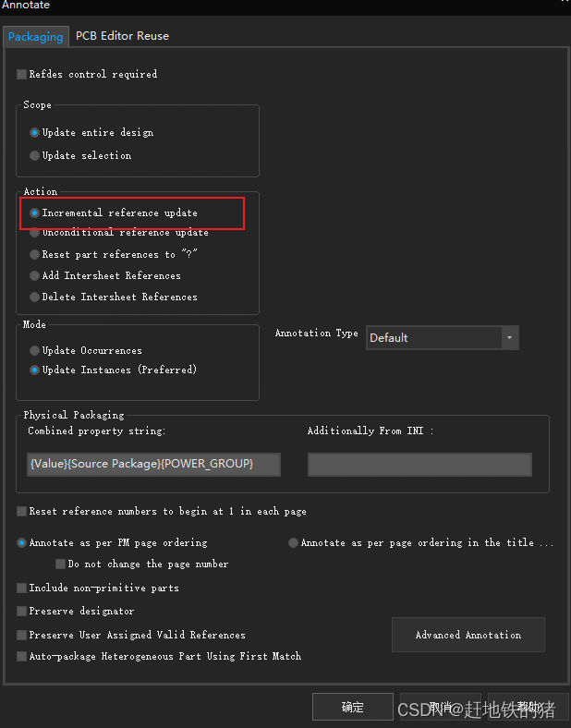
Task: Choose Update entire design radio button
Action: coord(34,133)
